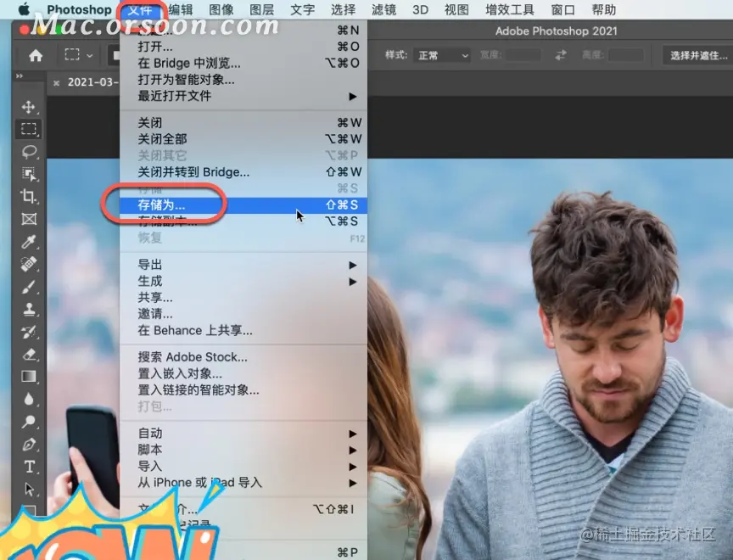Screen dimensions: 733x560
Task: Select the Rectangular Marquee tool in toolbar
Action: pyautogui.click(x=29, y=129)
